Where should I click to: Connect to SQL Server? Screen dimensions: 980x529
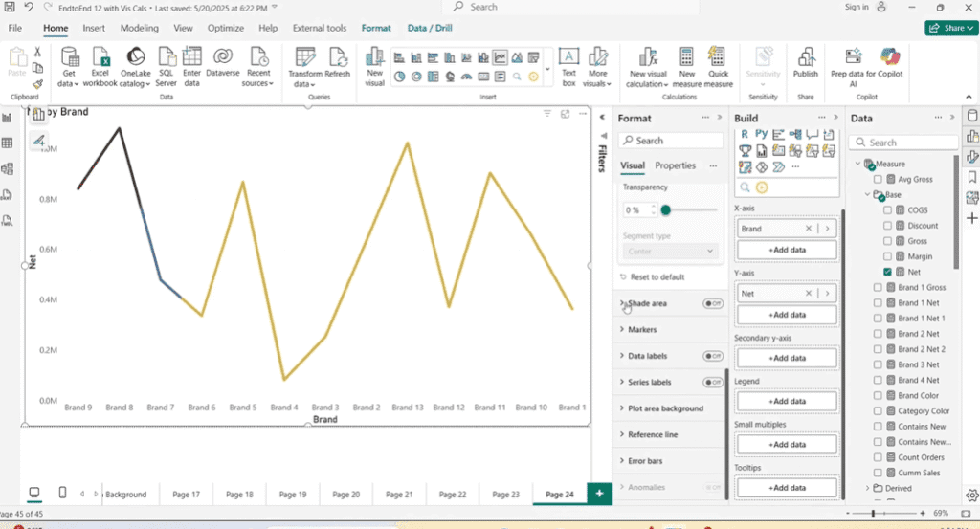coord(167,67)
